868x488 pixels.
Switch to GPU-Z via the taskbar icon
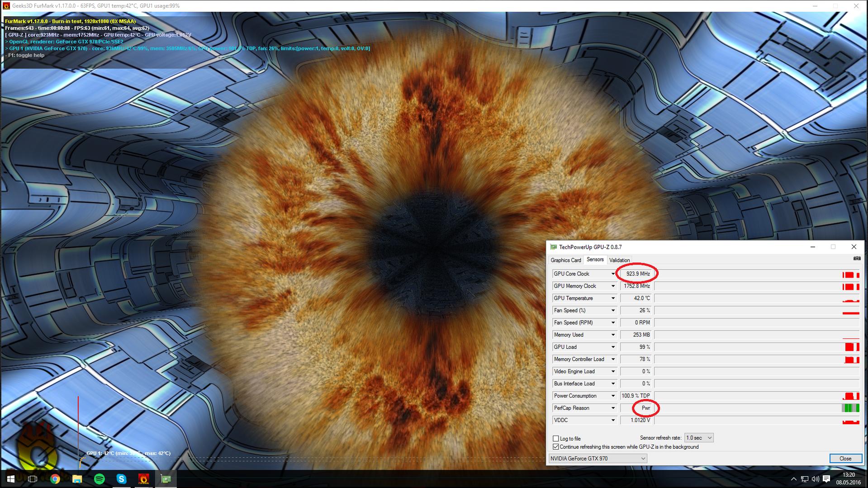tap(166, 479)
